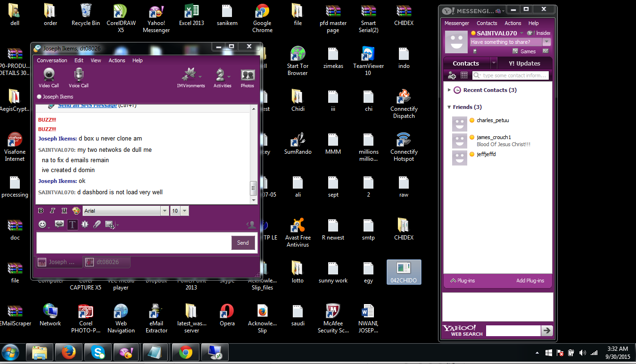The image size is (636, 364).
Task: Open the Windows Start menu
Action: (x=11, y=352)
